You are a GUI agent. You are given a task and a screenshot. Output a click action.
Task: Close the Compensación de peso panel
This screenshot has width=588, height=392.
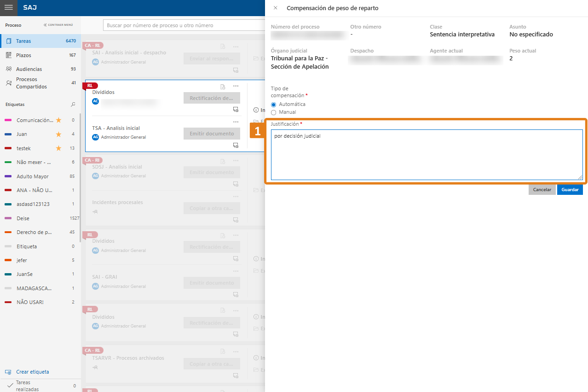(275, 8)
